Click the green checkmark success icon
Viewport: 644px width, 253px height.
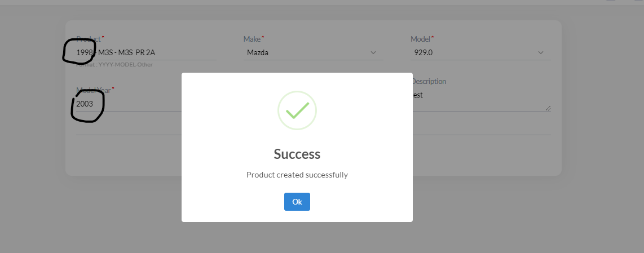tap(297, 110)
